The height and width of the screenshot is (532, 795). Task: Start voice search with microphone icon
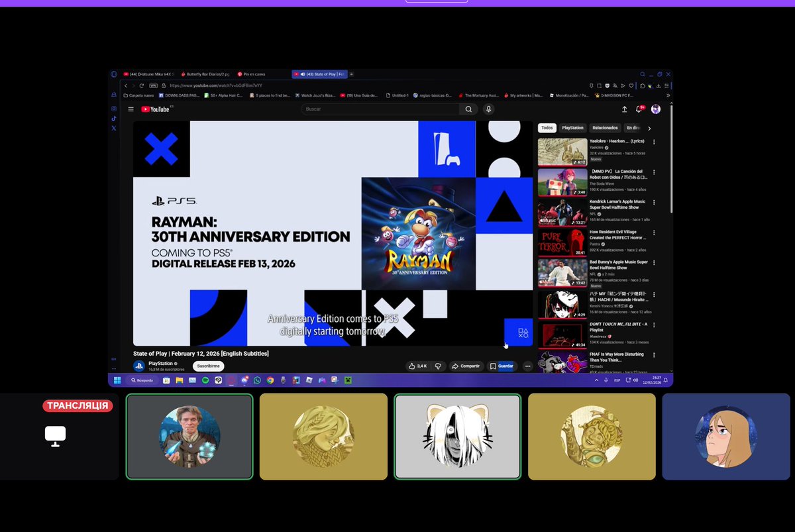pyautogui.click(x=488, y=109)
